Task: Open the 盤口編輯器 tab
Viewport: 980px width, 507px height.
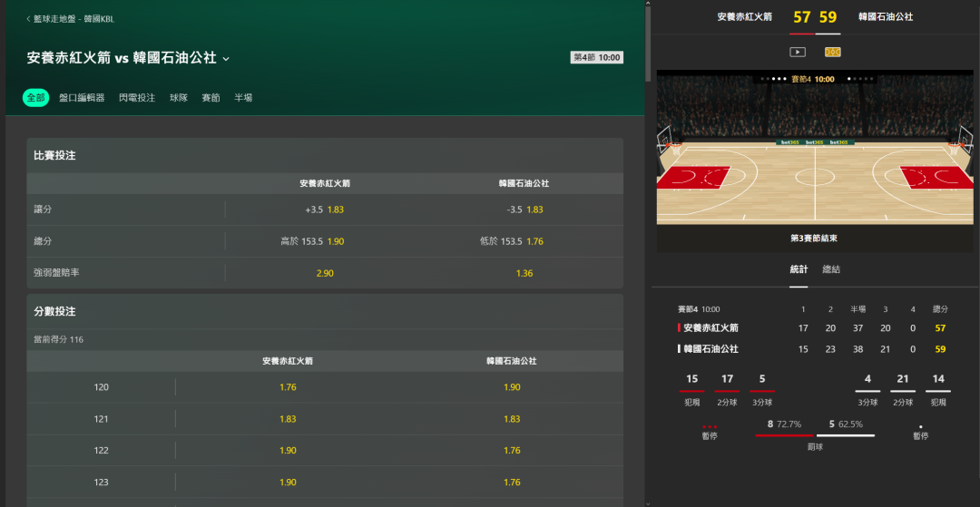Action: coord(82,98)
